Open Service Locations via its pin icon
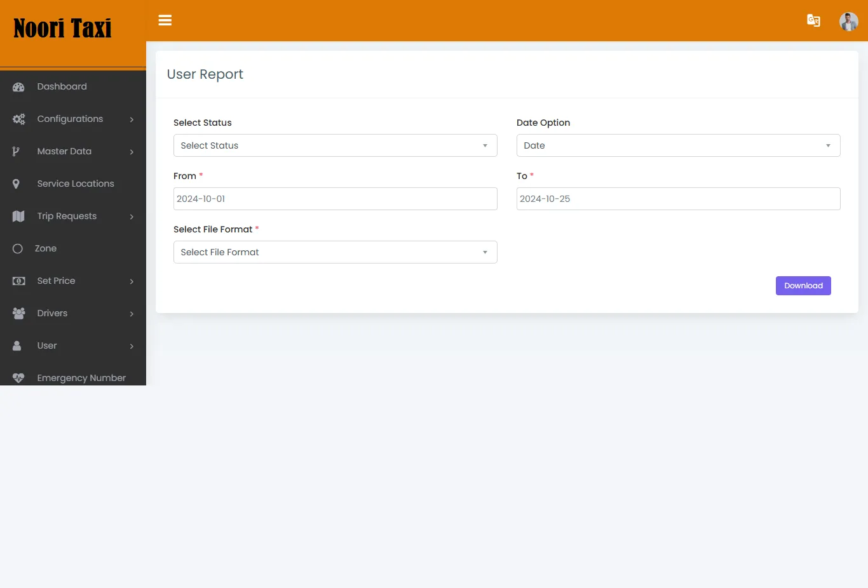Viewport: 868px width, 588px height. click(18, 184)
